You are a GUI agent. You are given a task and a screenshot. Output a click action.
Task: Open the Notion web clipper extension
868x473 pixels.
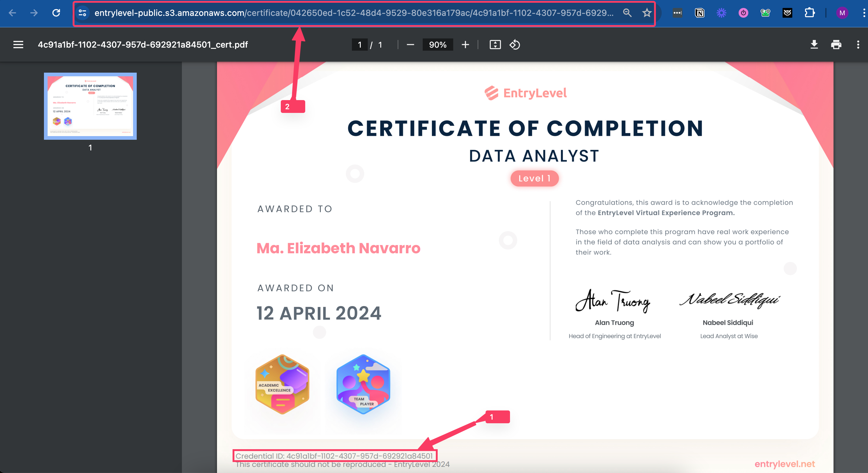pyautogui.click(x=700, y=13)
